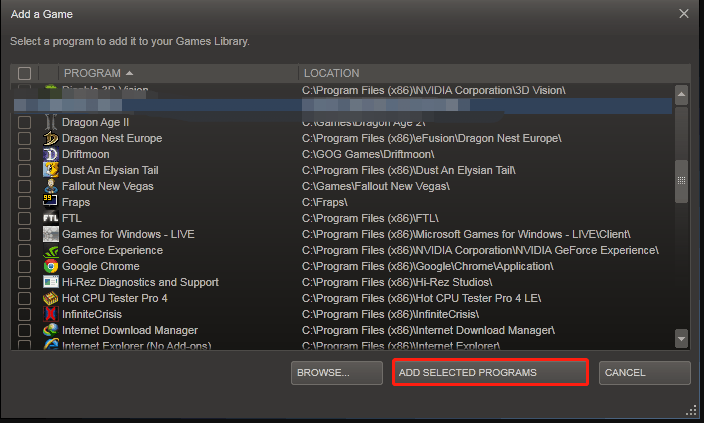The width and height of the screenshot is (704, 423).
Task: Click the GeForce Experience NVIDIA icon
Action: (51, 250)
